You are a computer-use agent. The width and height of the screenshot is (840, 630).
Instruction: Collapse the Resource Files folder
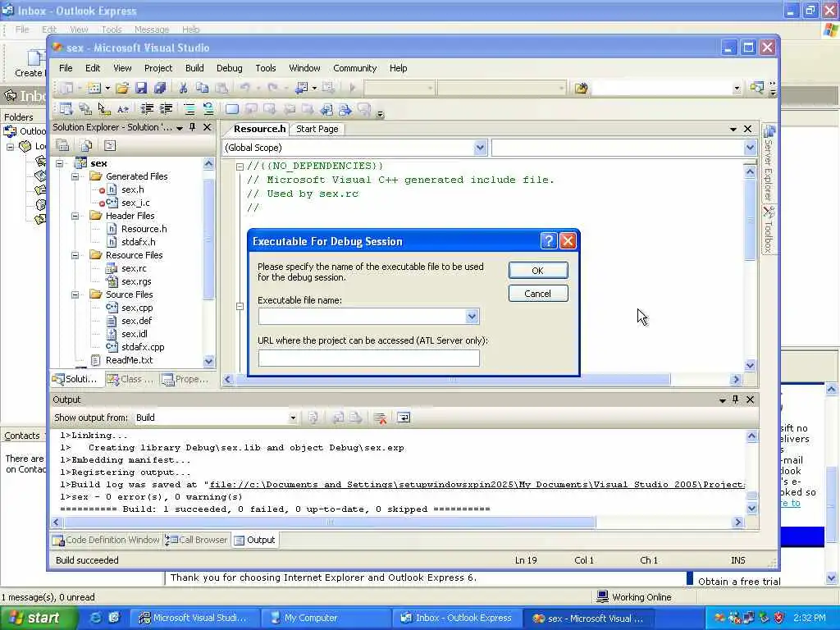coord(75,255)
